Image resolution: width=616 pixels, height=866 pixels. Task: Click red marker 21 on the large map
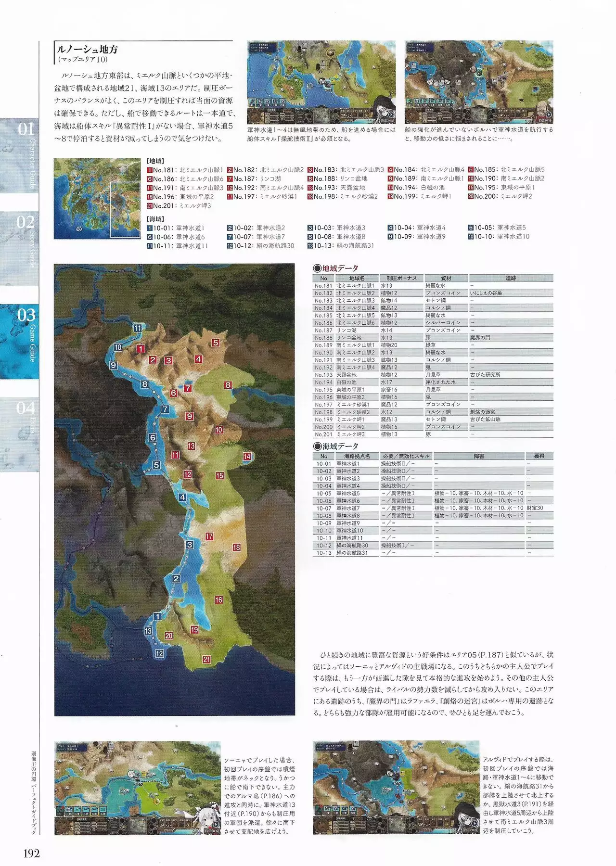pyautogui.click(x=206, y=660)
